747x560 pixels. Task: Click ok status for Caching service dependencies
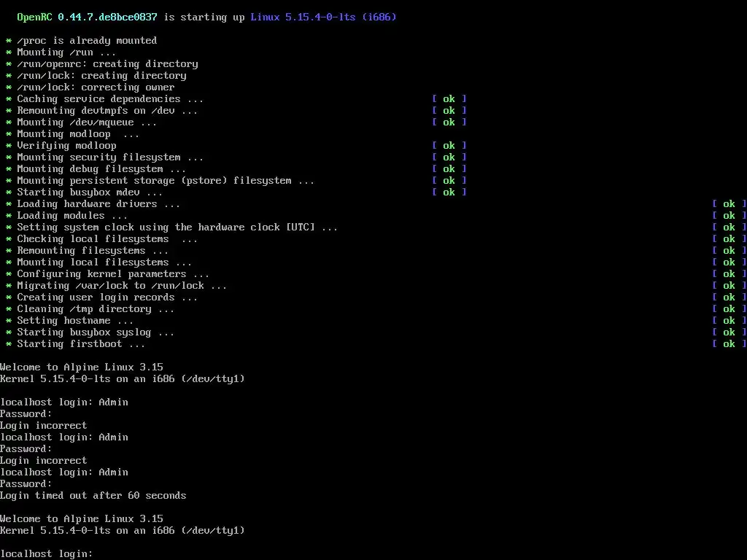coord(449,99)
